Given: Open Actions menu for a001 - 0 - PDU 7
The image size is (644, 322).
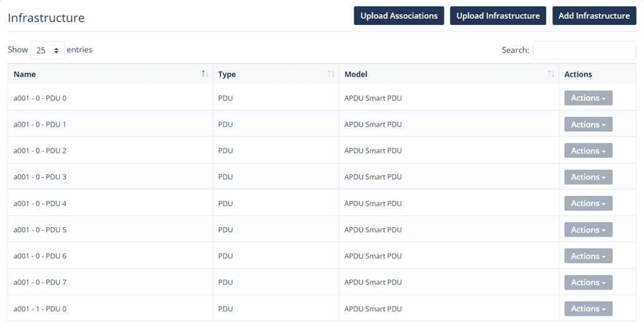Looking at the screenshot, I should pyautogui.click(x=588, y=282).
